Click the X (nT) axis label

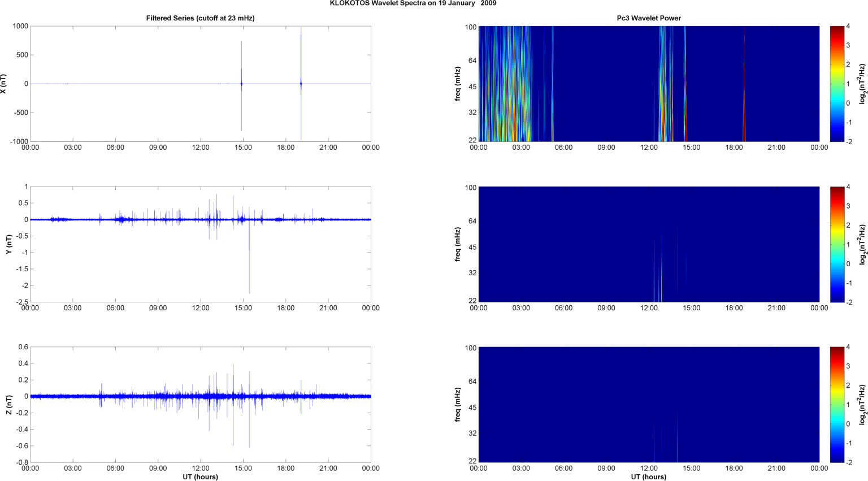tap(3, 84)
